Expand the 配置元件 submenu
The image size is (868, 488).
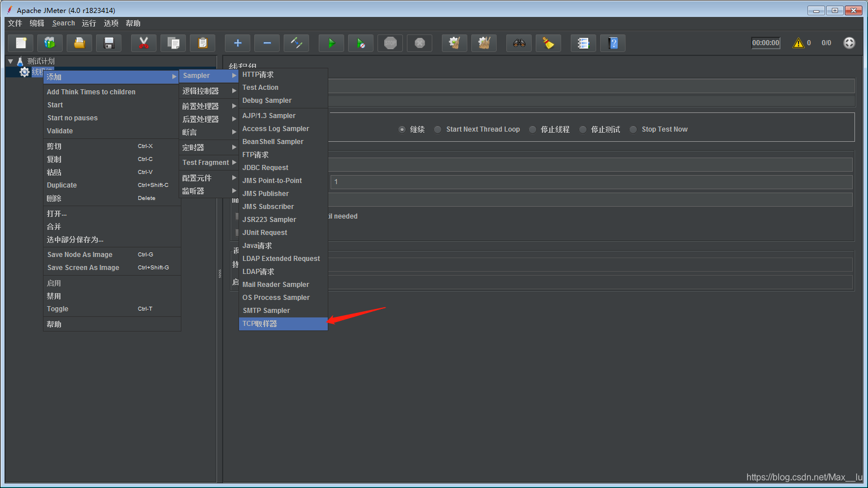coord(209,178)
